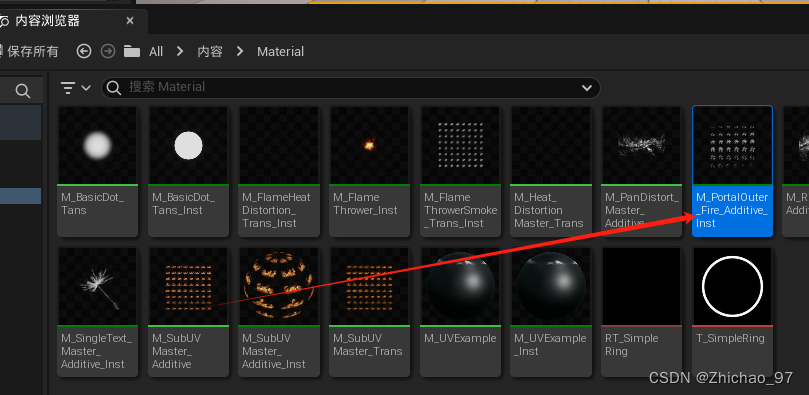Click the M_PortalOuter_Fire_Additive_Inst name label

click(732, 210)
